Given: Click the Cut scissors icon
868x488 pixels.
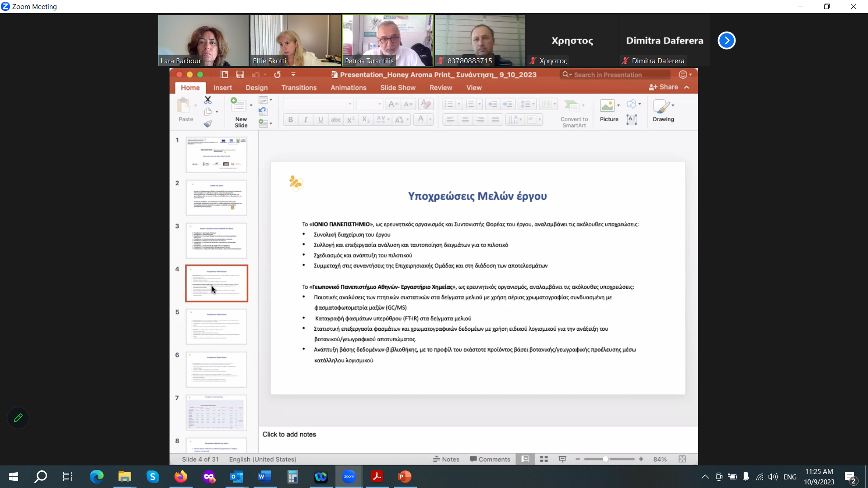Looking at the screenshot, I should 208,99.
